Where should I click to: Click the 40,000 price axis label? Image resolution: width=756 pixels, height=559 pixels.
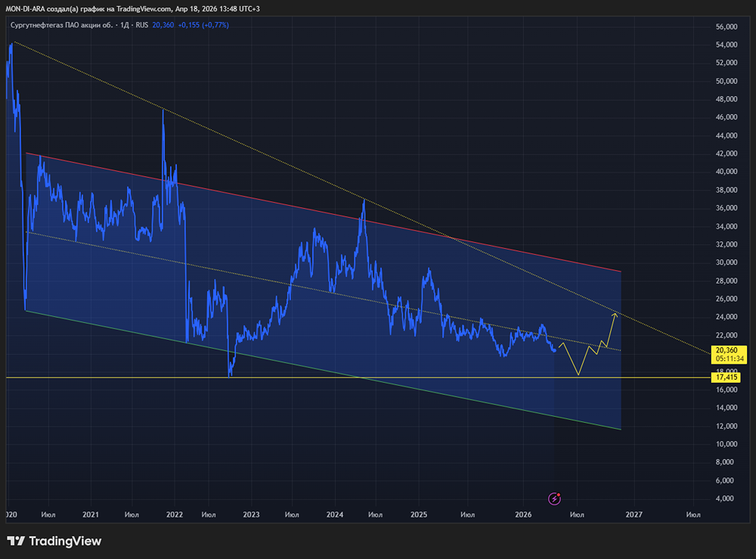click(x=727, y=172)
